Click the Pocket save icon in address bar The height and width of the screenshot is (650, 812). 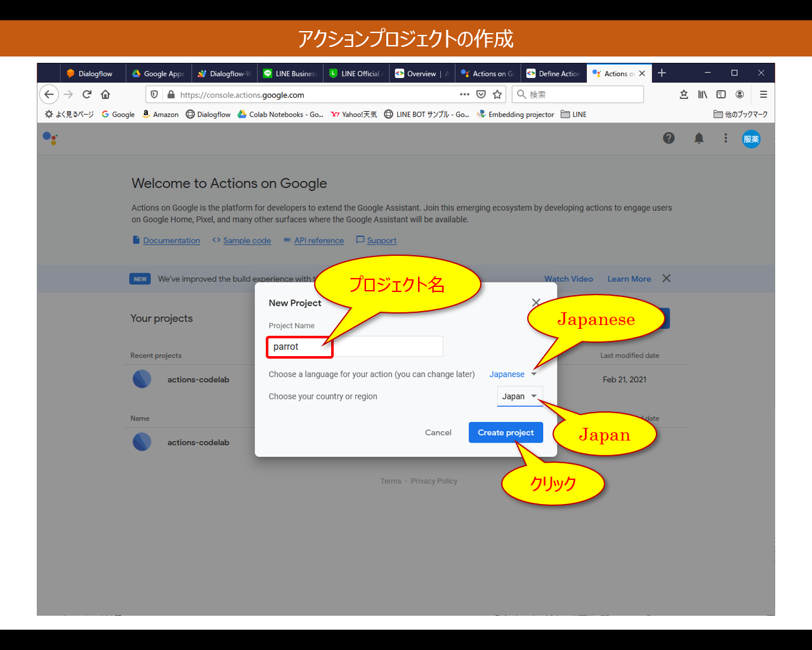(x=481, y=94)
